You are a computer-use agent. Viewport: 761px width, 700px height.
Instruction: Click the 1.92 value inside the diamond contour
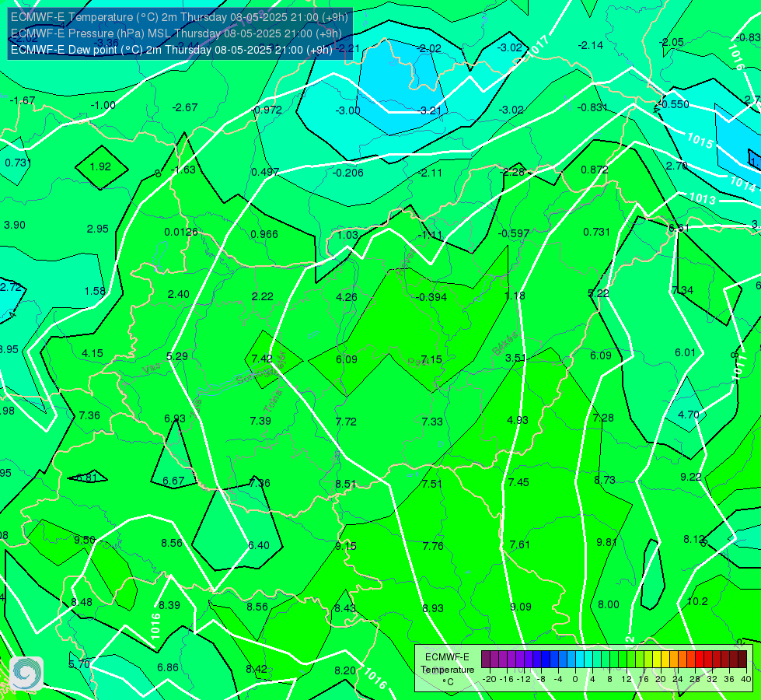[100, 166]
